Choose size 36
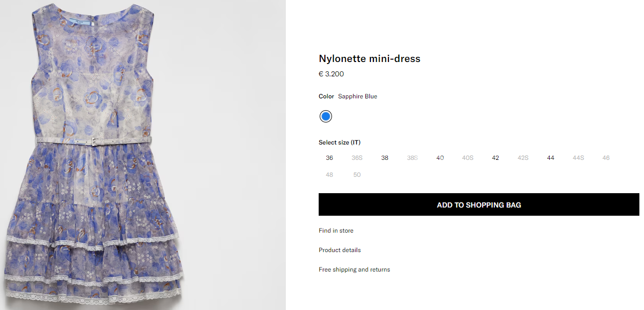The width and height of the screenshot is (644, 310). 329,158
